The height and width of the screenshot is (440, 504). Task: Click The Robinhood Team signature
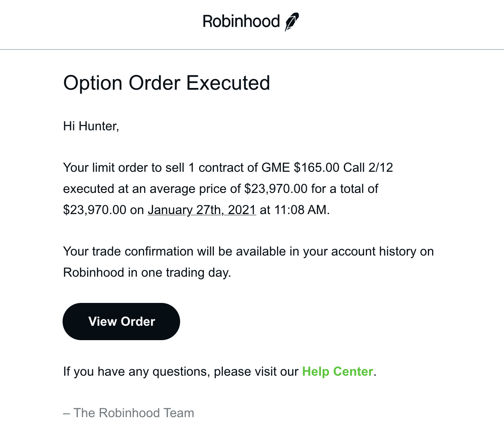(129, 413)
